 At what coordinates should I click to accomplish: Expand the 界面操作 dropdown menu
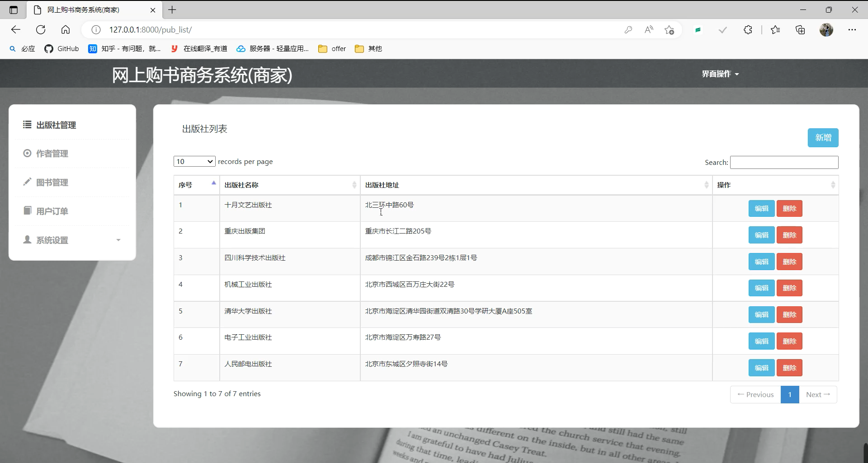pos(720,74)
